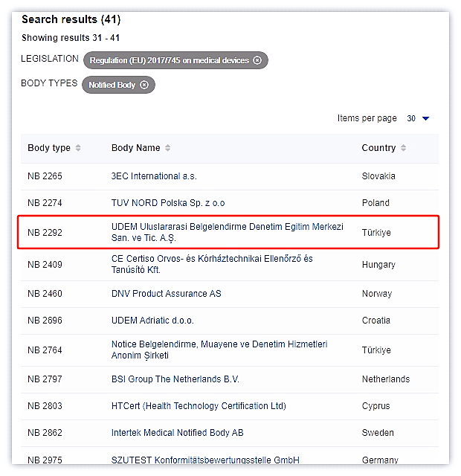Viewport: 461px width, 476px height.
Task: Click the Poland country cell
Action: coord(375,203)
